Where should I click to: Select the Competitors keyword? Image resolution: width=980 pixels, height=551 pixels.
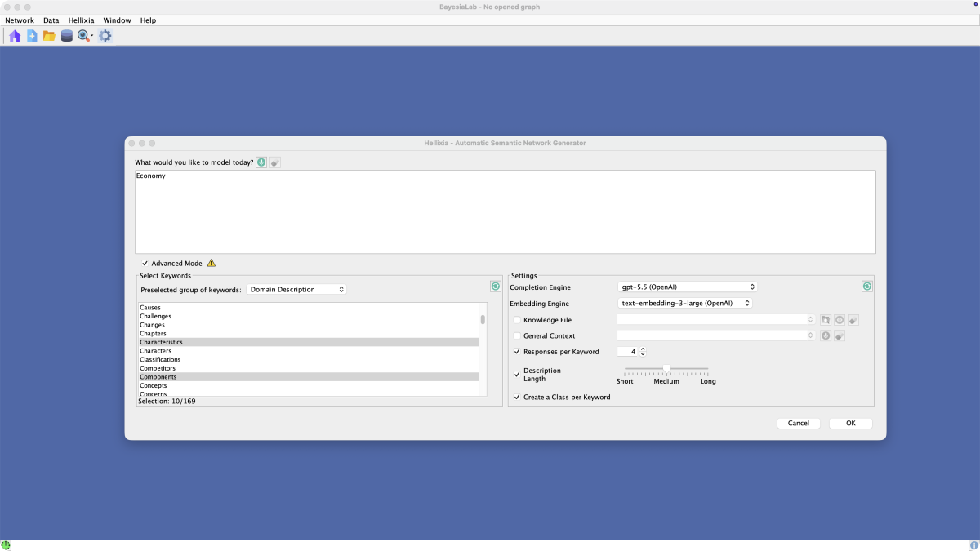tap(307, 368)
